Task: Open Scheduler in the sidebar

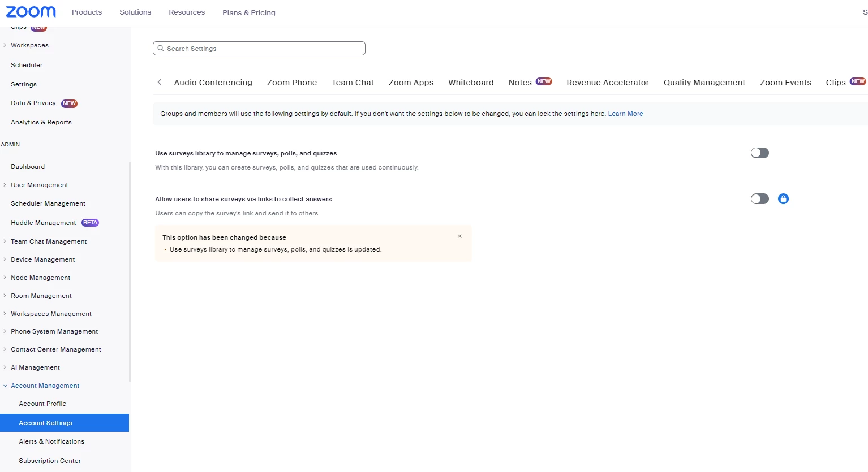Action: [x=27, y=65]
